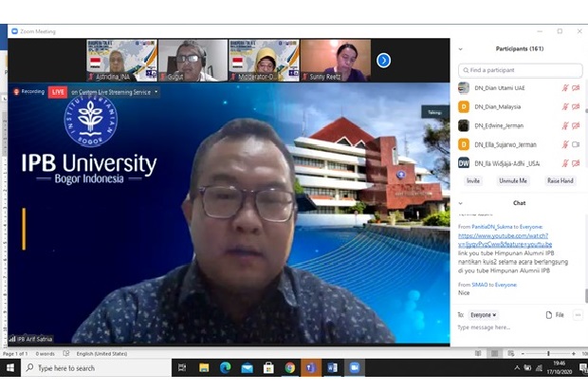Image resolution: width=588 pixels, height=392 pixels.
Task: Open the Custom Live Streaming Service dropdown
Action: [156, 92]
